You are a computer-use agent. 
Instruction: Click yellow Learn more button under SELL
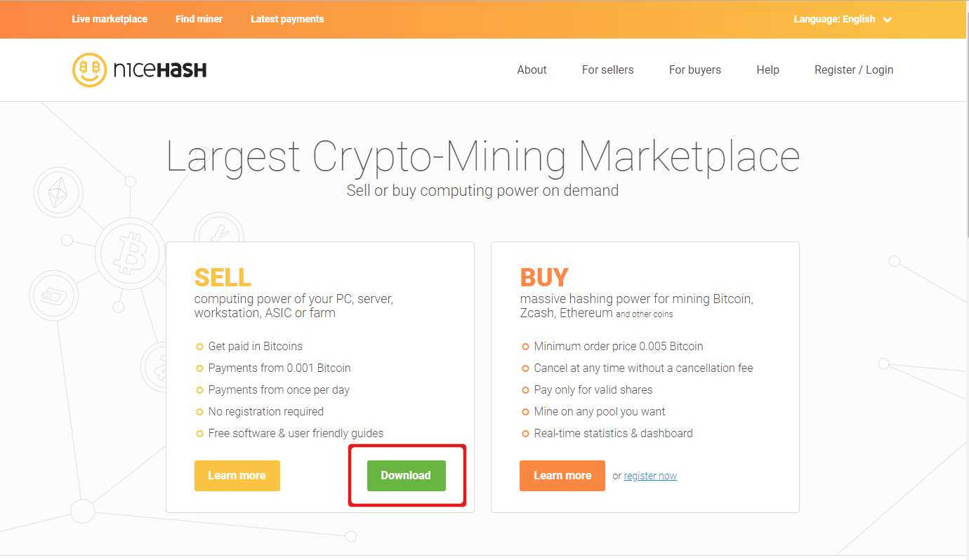tap(237, 475)
